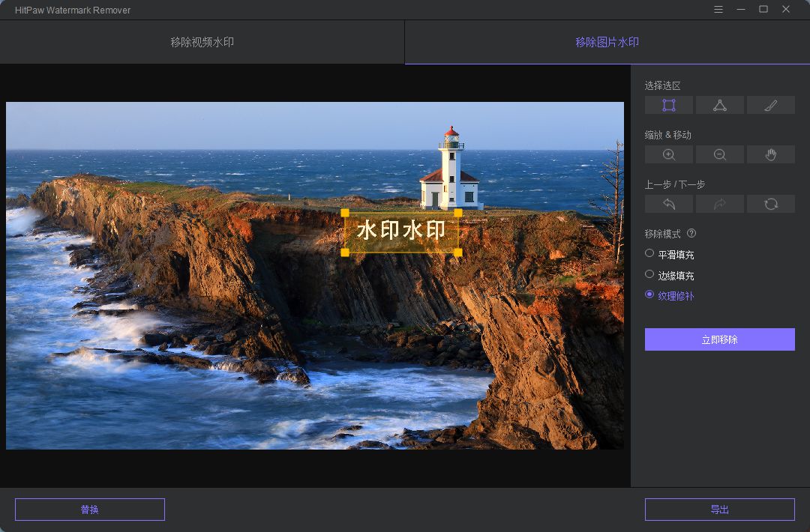The image size is (810, 532).
Task: Click top-right handle of watermark selection
Action: point(457,213)
